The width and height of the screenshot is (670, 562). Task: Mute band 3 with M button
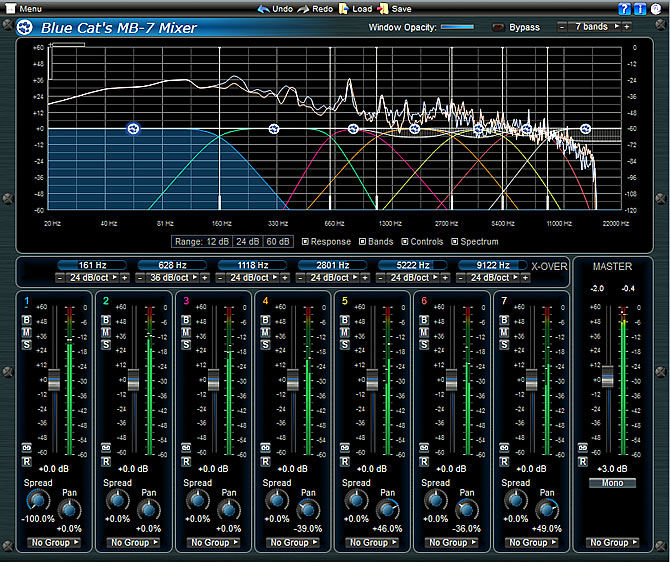[186, 332]
